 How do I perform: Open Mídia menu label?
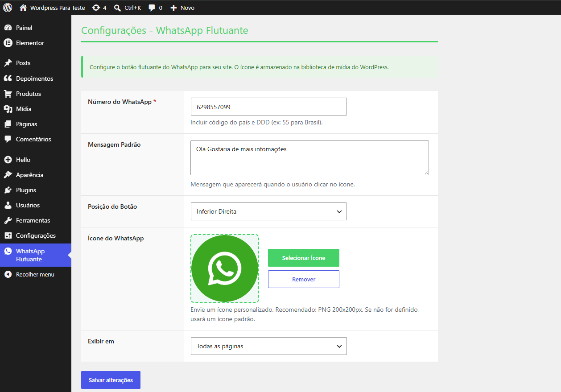pyautogui.click(x=24, y=109)
